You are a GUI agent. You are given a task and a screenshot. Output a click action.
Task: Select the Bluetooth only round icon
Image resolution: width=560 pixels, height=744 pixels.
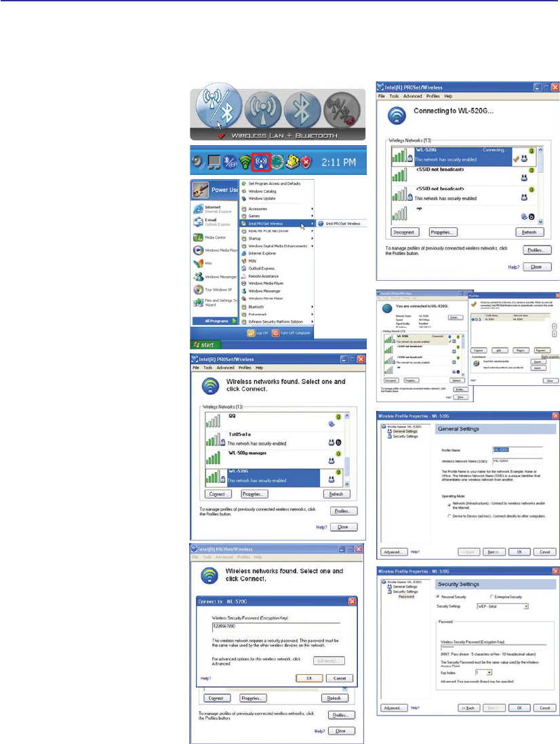click(x=302, y=109)
